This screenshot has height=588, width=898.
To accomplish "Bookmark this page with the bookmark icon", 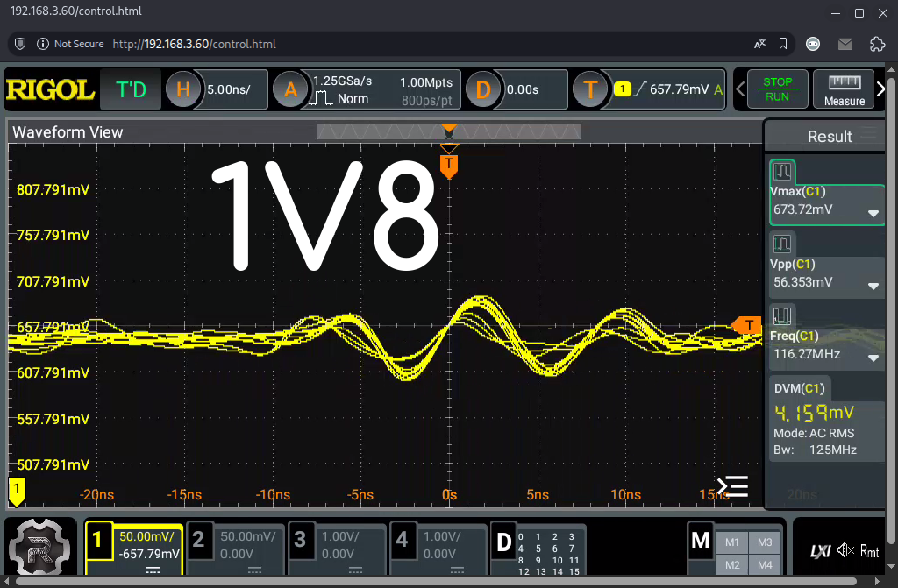I will (783, 44).
